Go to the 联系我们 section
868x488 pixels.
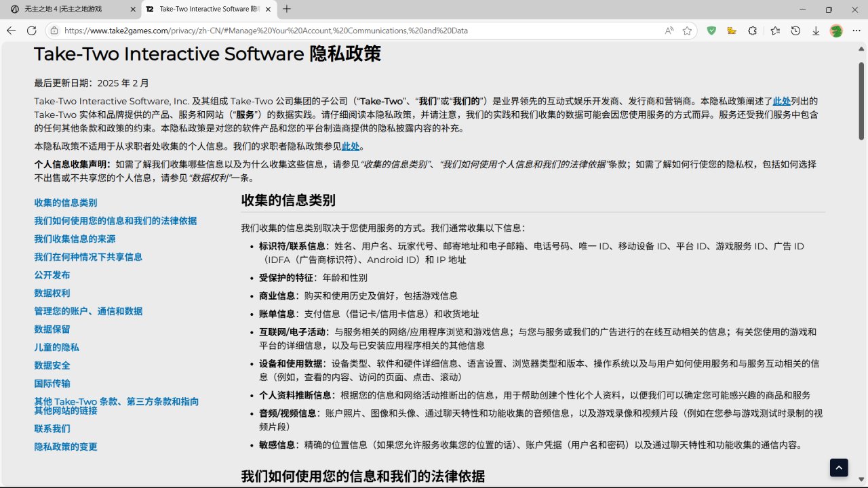point(52,428)
